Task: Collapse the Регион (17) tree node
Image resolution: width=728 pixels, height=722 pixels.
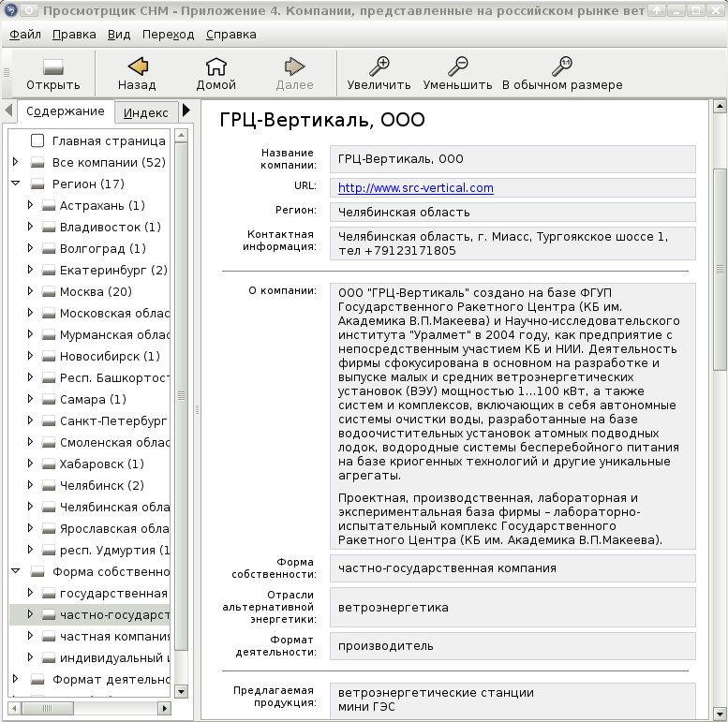Action: (15, 184)
